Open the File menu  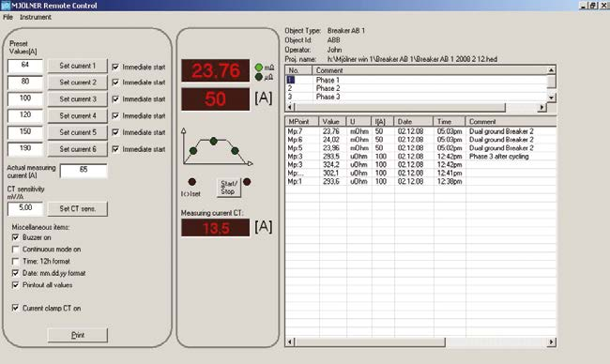pos(8,17)
